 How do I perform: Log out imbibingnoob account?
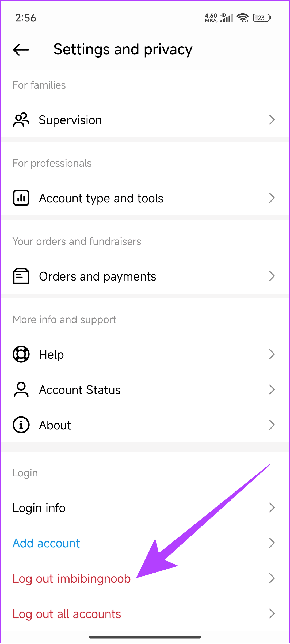pos(71,579)
